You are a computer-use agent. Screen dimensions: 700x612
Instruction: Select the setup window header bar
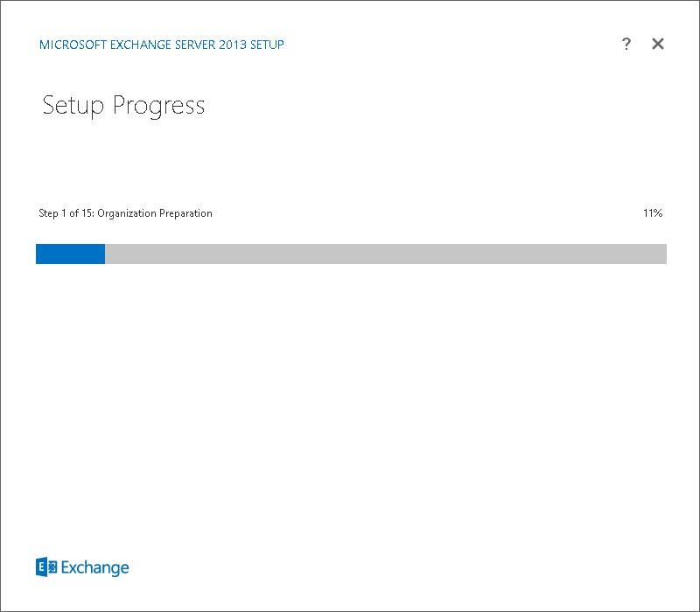coord(350,44)
